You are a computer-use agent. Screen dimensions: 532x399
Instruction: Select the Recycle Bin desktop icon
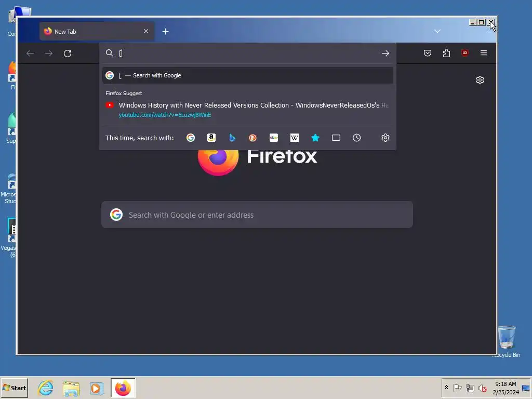[506, 341]
